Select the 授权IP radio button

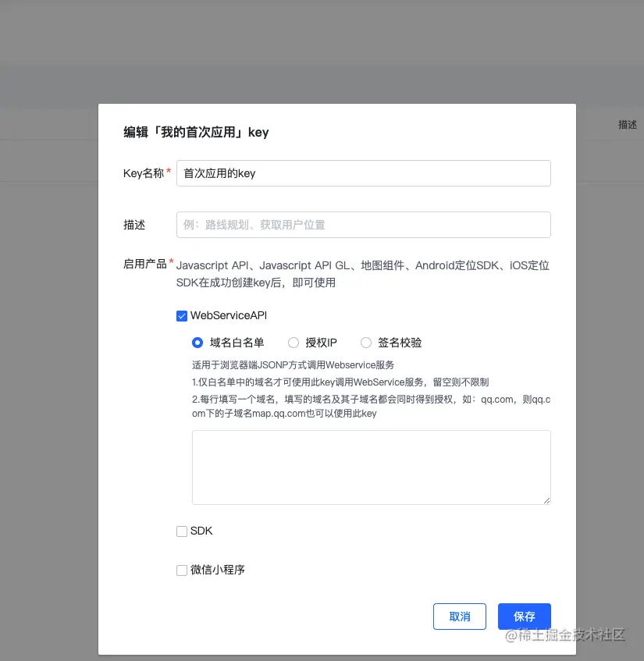293,343
